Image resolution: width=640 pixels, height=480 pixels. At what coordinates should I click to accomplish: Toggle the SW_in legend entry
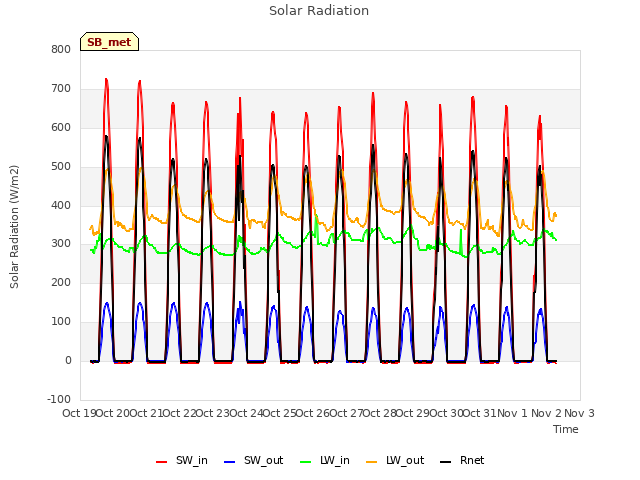coord(182,460)
